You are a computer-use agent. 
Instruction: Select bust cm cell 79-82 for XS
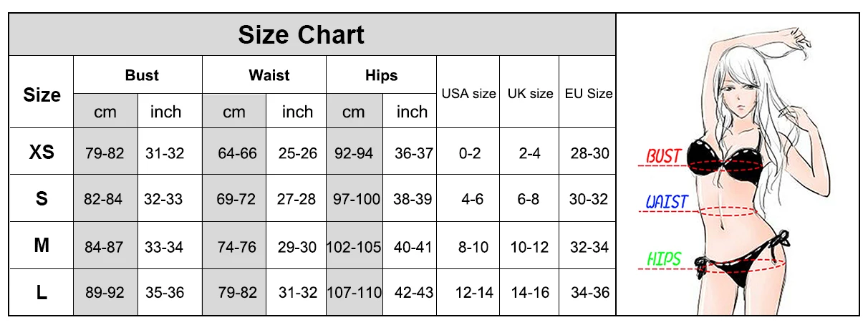click(x=105, y=152)
